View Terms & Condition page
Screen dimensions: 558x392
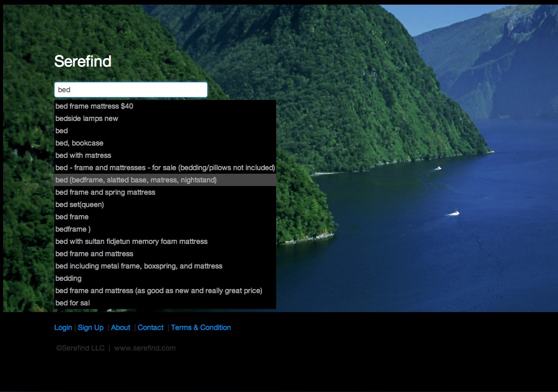pos(201,327)
